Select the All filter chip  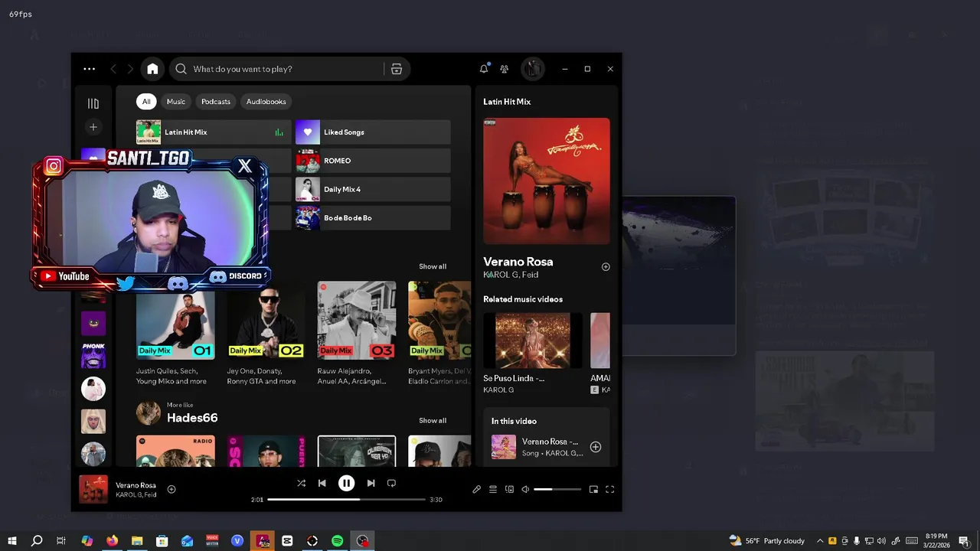146,102
